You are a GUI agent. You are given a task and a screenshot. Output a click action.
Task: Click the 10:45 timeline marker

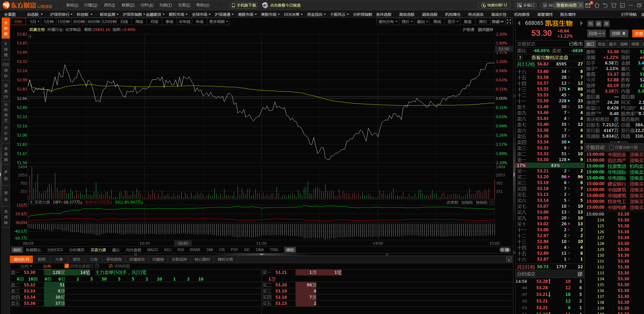coord(183,243)
